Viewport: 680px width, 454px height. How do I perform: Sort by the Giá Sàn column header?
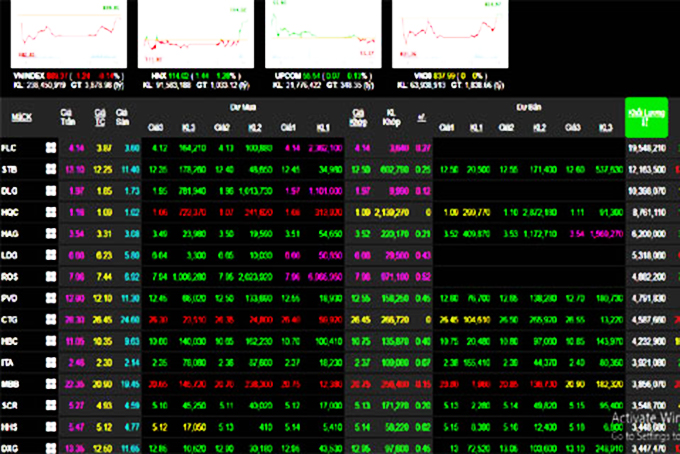click(x=126, y=116)
